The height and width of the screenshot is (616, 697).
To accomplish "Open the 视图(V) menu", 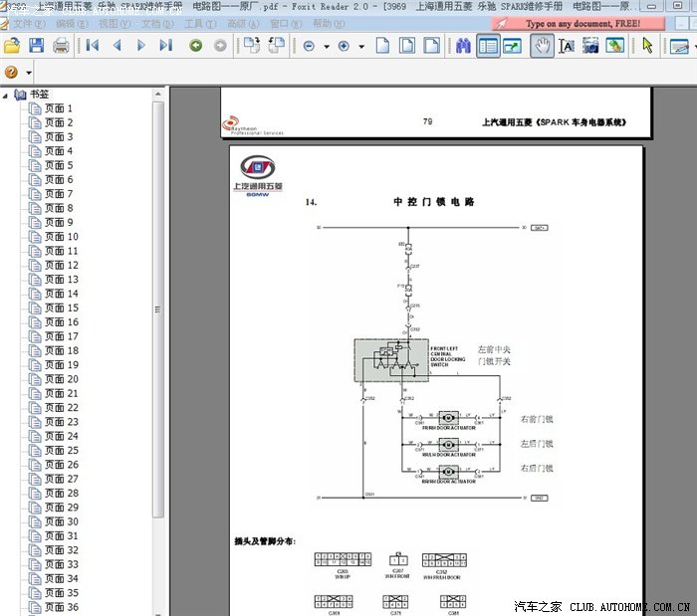I will point(114,24).
